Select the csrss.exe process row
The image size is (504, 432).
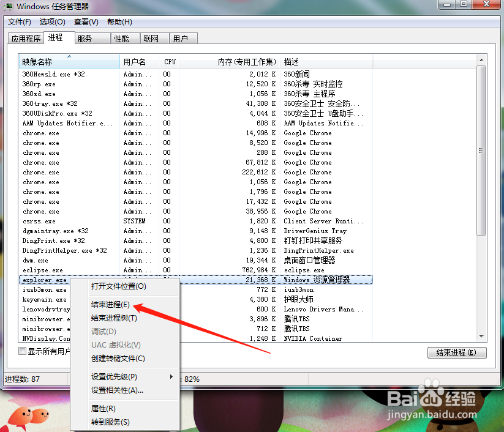[x=196, y=222]
